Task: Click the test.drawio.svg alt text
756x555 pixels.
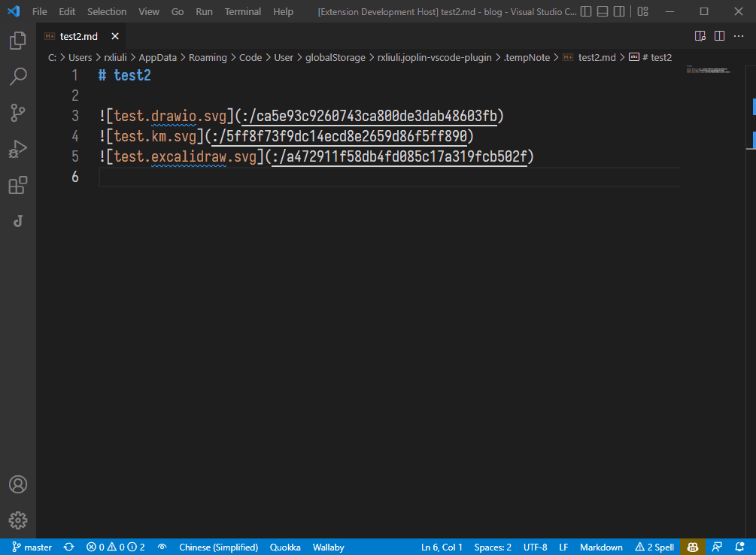Action: pos(170,117)
